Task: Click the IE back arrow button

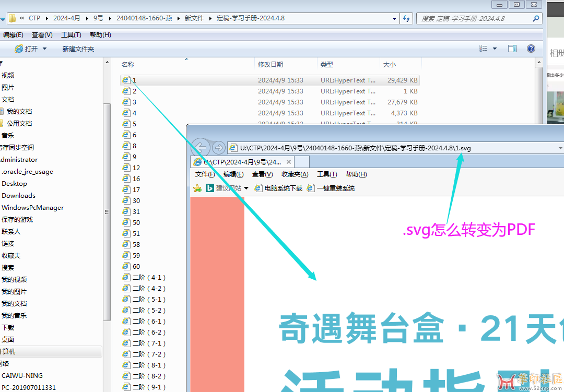Action: click(201, 148)
